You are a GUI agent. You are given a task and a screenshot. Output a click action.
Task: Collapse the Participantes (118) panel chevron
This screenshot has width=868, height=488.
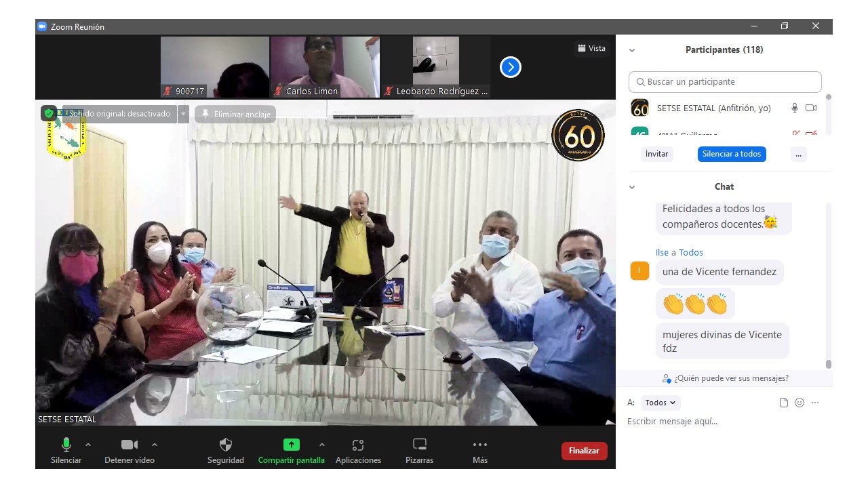(x=632, y=50)
